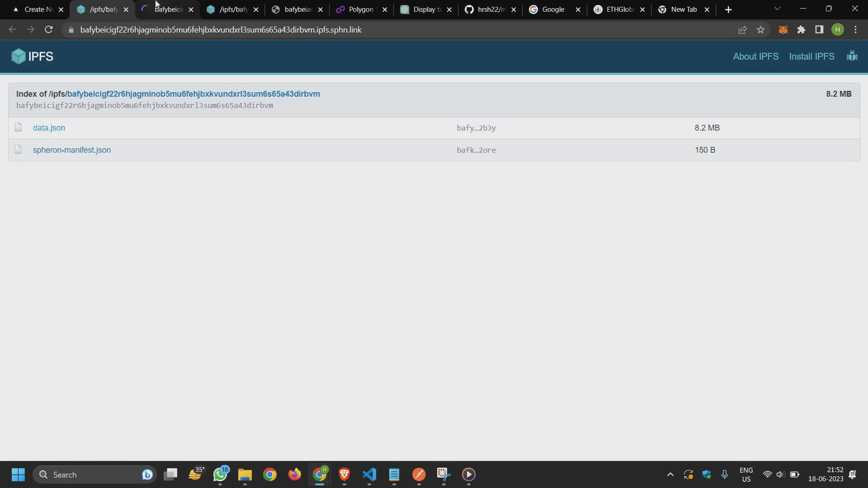This screenshot has height=488, width=868.
Task: Open Visual Studio Code from taskbar
Action: coord(369,474)
